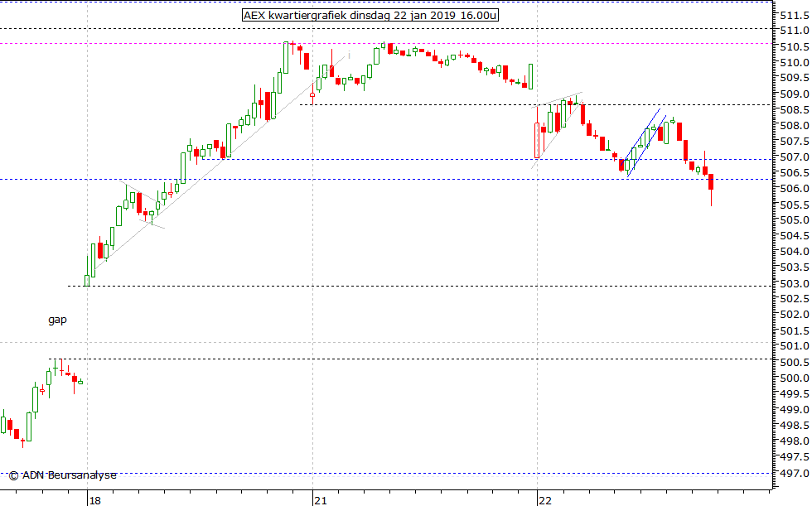Click the 509.0 price axis label
The height and width of the screenshot is (506, 812).
point(795,94)
